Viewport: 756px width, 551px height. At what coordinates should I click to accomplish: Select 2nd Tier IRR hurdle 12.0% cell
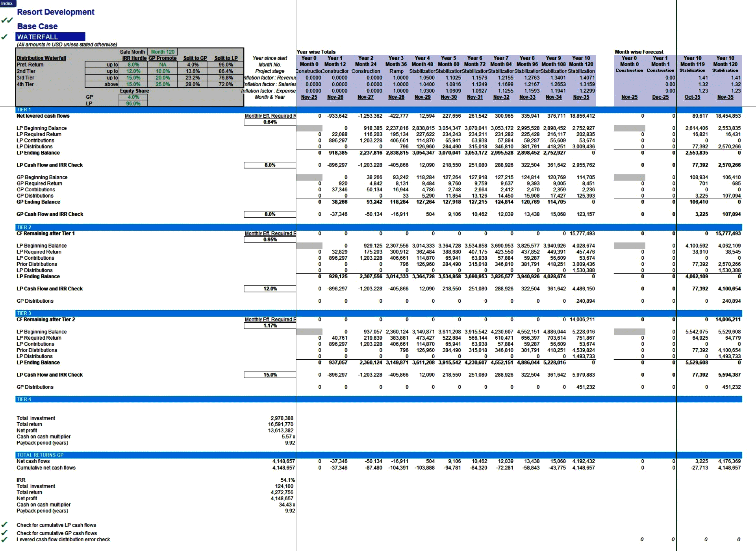pos(133,71)
